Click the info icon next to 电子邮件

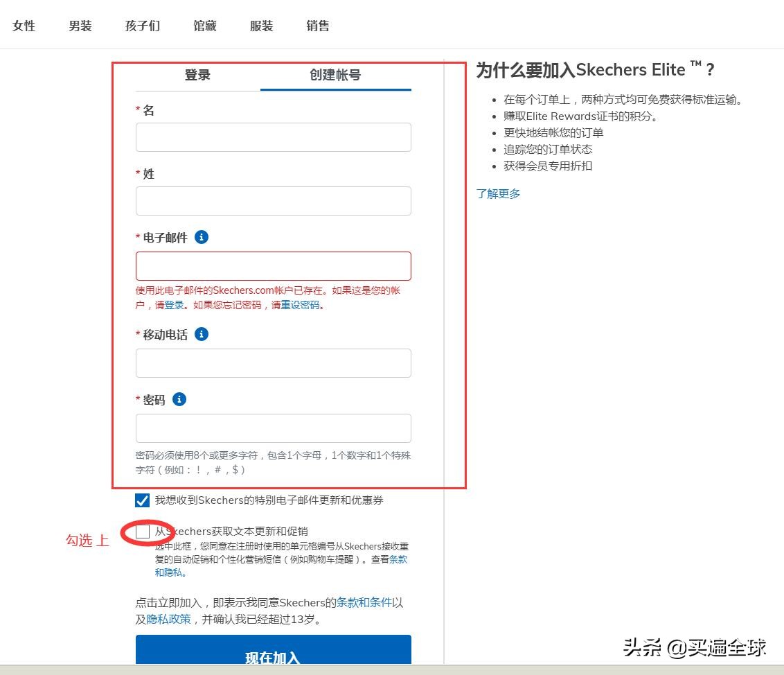202,236
